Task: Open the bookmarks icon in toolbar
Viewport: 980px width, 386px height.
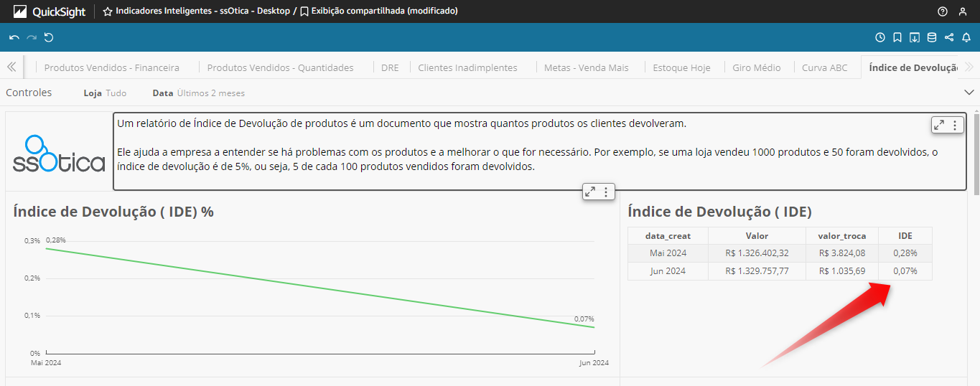Action: [x=897, y=37]
